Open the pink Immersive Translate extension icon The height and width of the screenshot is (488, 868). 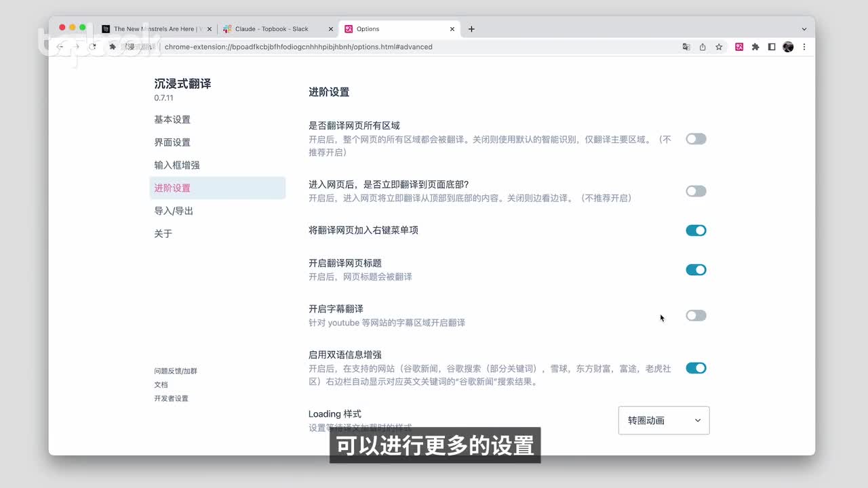[739, 47]
